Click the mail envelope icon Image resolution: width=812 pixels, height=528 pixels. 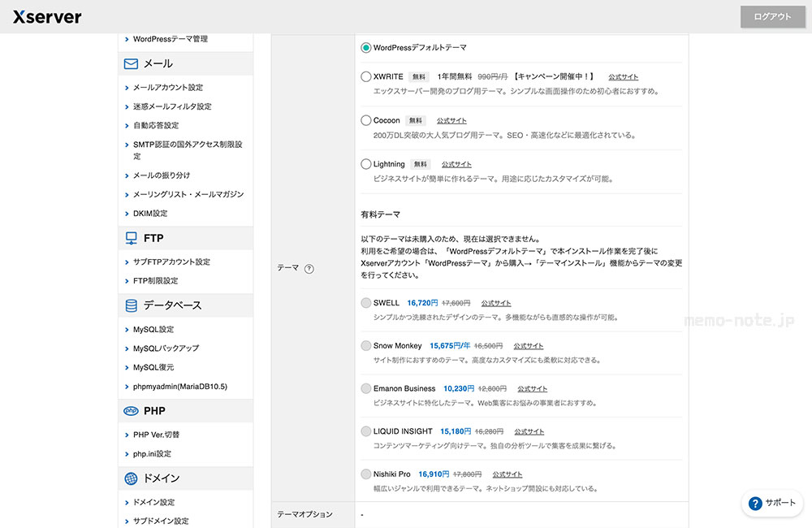pos(131,63)
